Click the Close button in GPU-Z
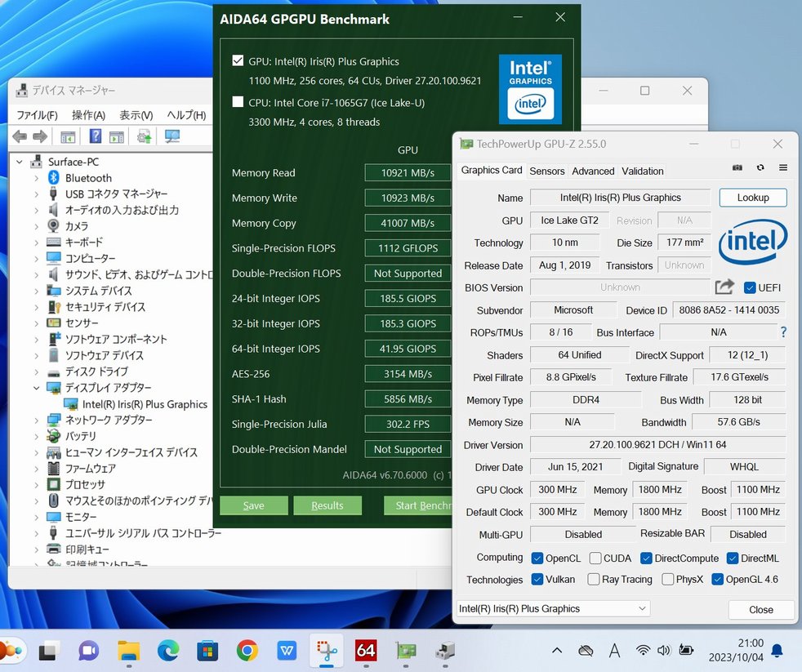The height and width of the screenshot is (672, 802). [761, 610]
